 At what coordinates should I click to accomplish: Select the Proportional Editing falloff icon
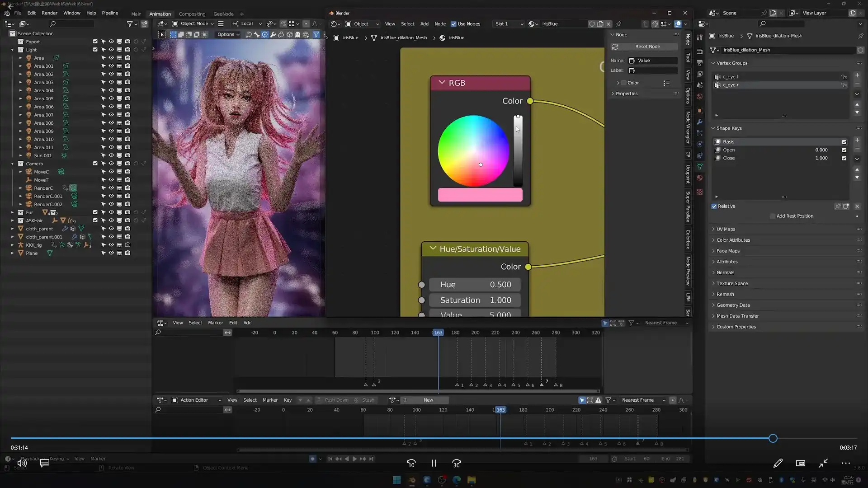point(316,23)
